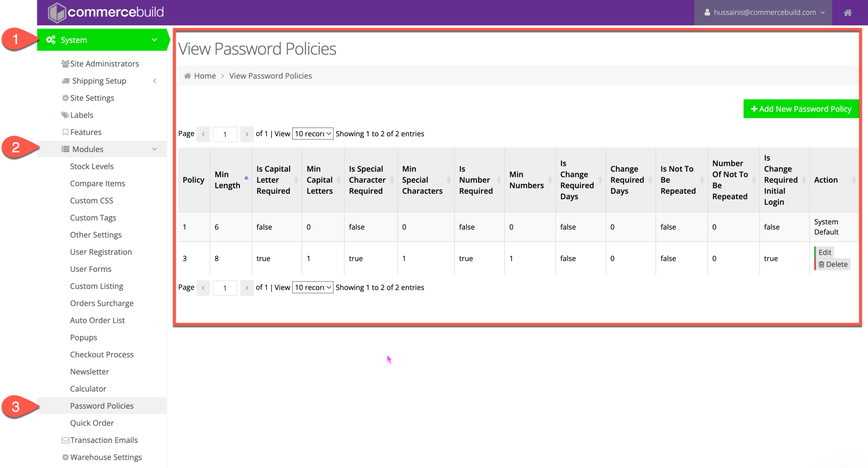Click the Site Settings gear icon
The image size is (868, 468).
click(65, 98)
